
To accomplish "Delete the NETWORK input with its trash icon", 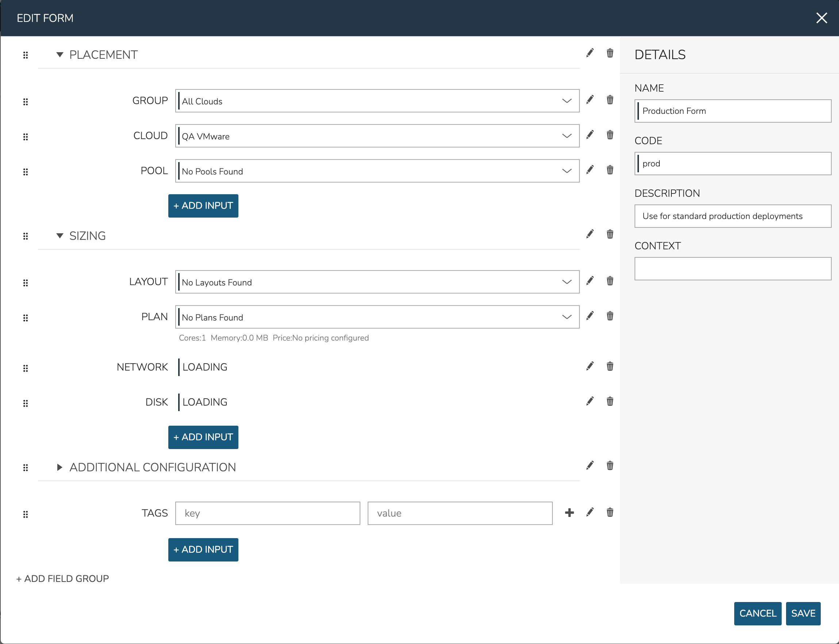I will (610, 367).
